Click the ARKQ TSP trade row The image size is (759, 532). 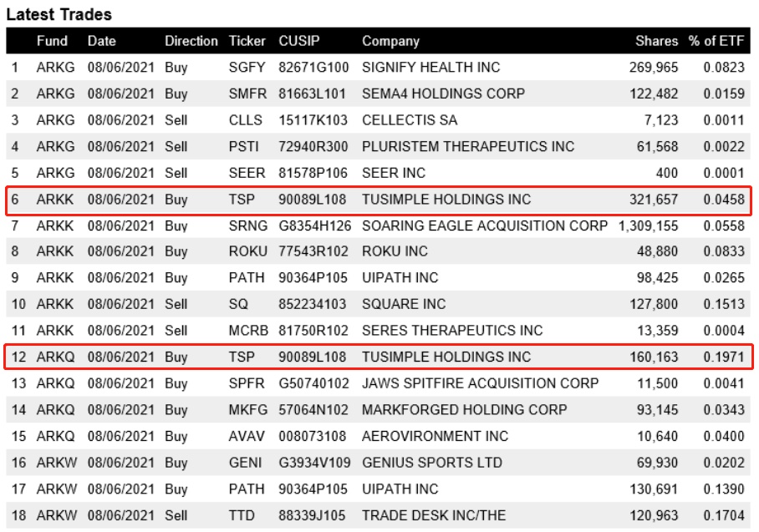pos(379,357)
